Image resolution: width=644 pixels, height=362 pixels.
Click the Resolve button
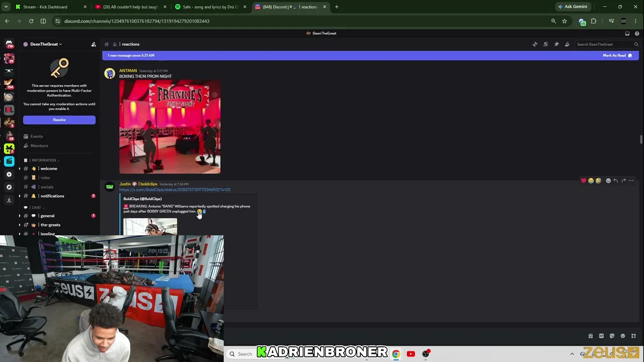[x=59, y=120]
